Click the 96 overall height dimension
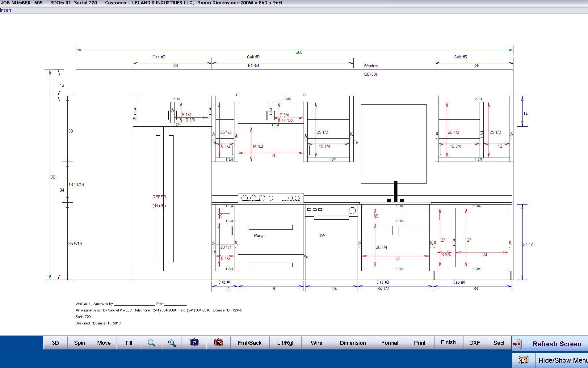 [x=53, y=177]
